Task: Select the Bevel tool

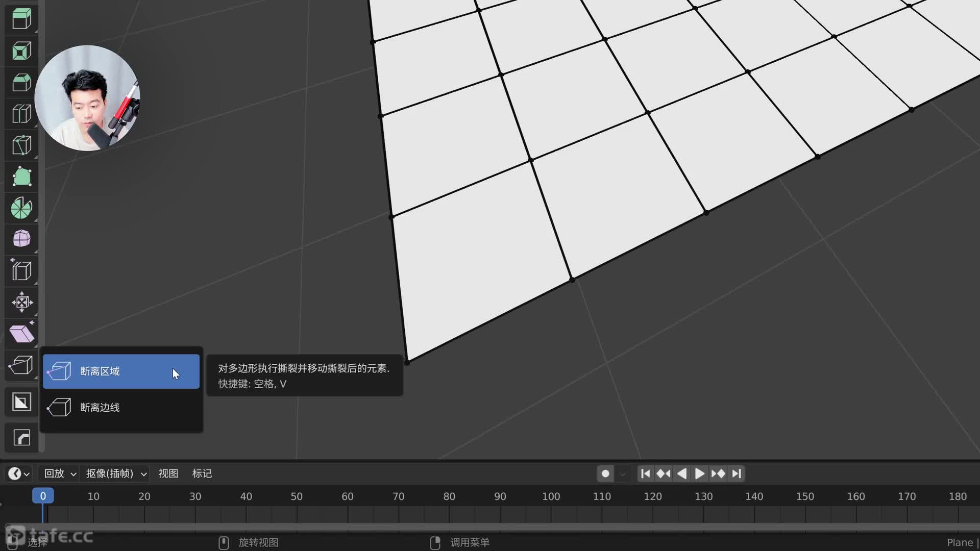Action: (x=21, y=83)
